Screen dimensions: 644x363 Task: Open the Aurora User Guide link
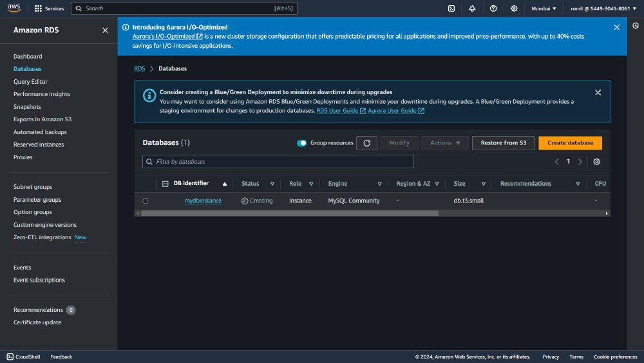pyautogui.click(x=396, y=111)
